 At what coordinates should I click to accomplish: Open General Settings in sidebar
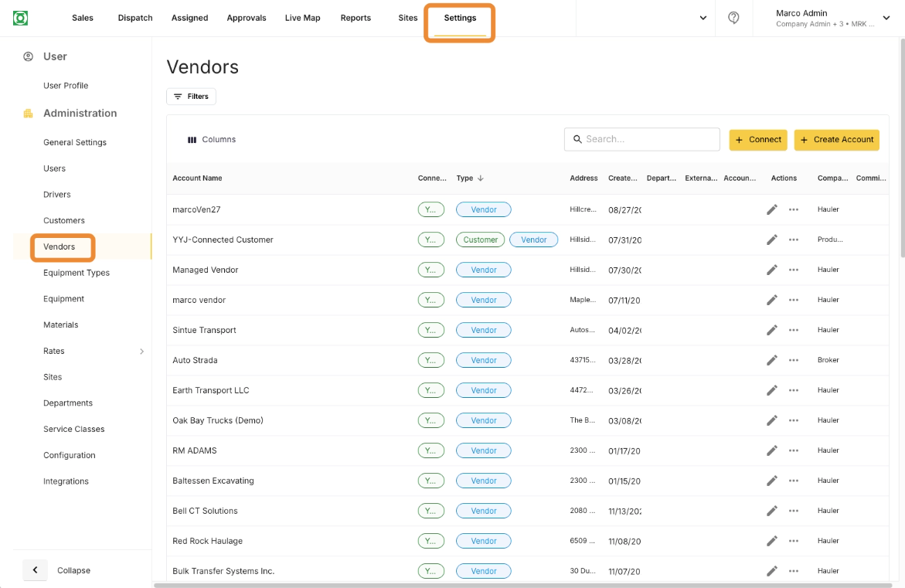pyautogui.click(x=75, y=142)
